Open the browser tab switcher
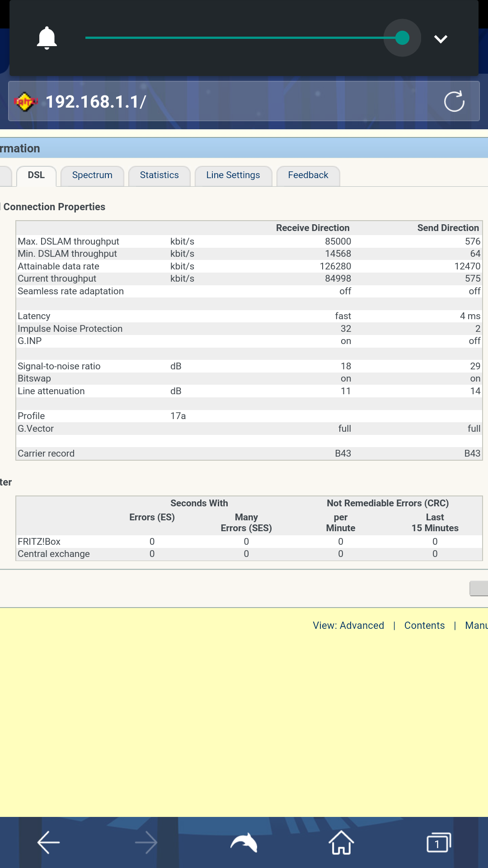The height and width of the screenshot is (868, 488). click(x=438, y=843)
